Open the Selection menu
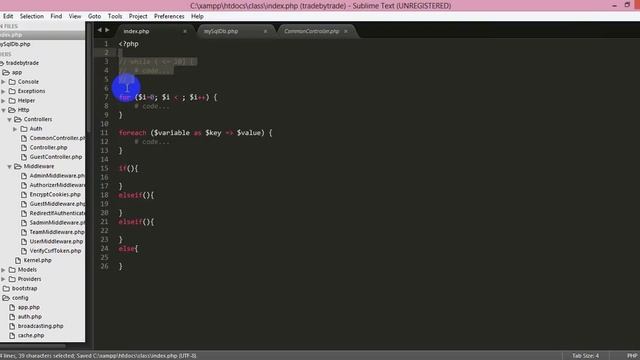The height and width of the screenshot is (360, 640). coord(31,16)
